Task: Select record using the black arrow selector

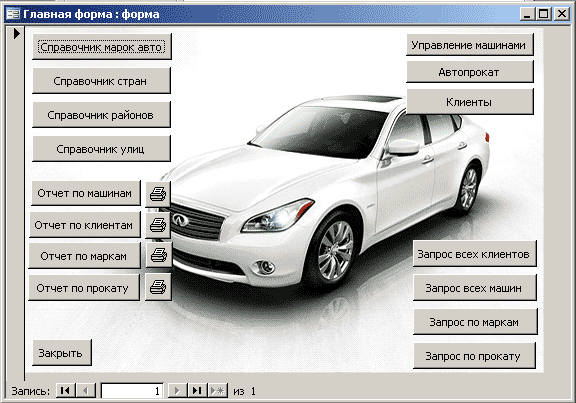Action: coord(17,33)
